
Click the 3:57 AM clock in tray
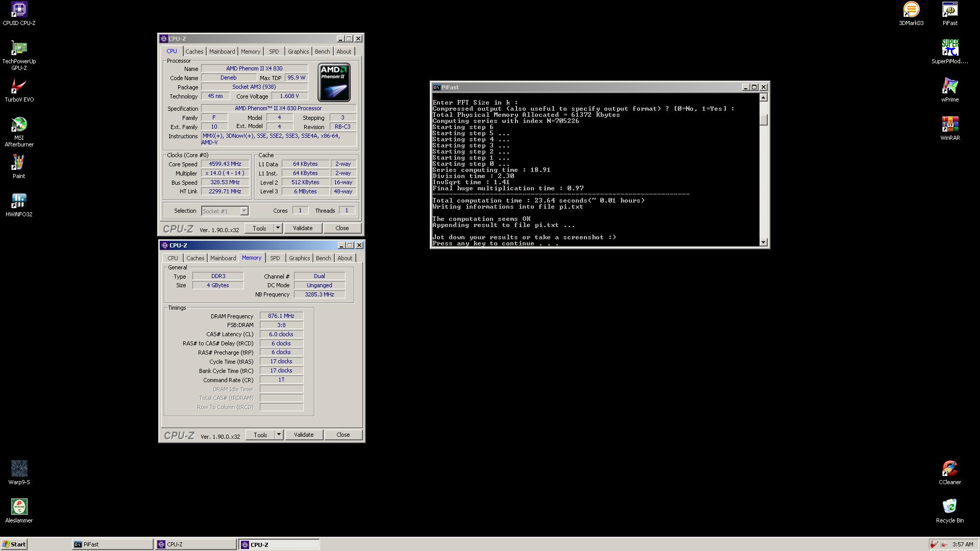[962, 544]
